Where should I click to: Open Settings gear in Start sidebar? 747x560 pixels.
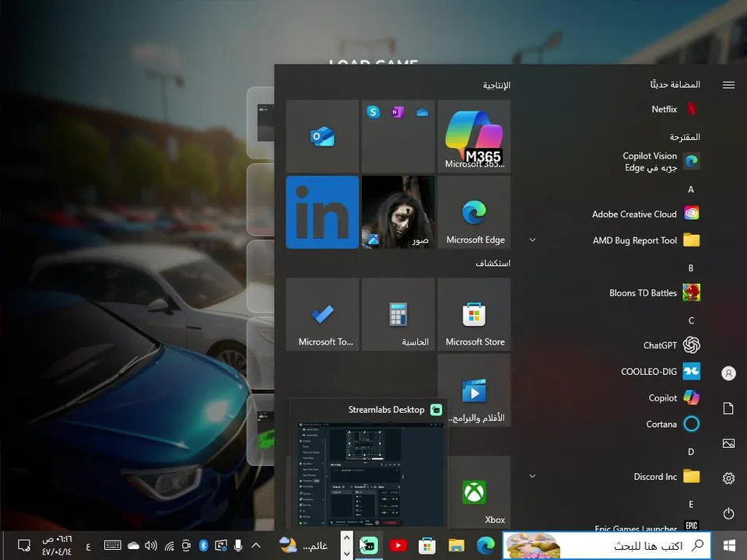point(728,478)
